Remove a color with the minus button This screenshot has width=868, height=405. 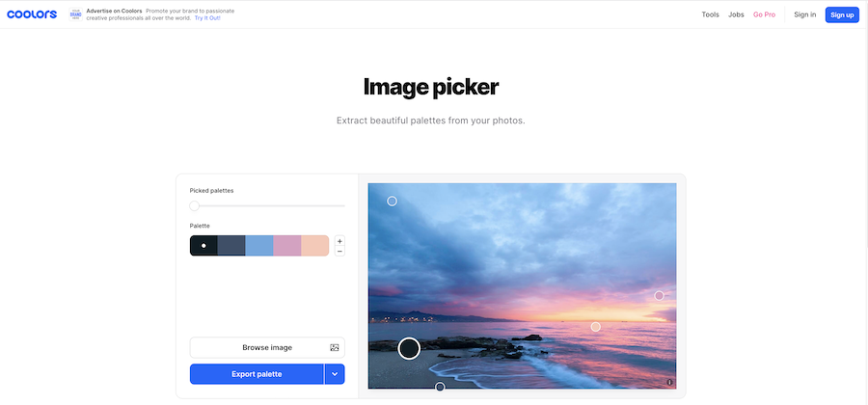click(339, 251)
